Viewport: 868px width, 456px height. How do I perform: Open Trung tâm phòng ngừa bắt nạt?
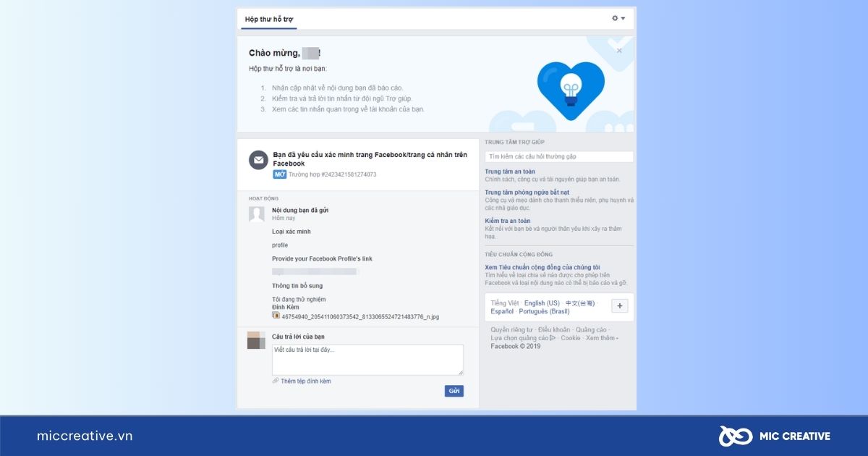(x=527, y=193)
